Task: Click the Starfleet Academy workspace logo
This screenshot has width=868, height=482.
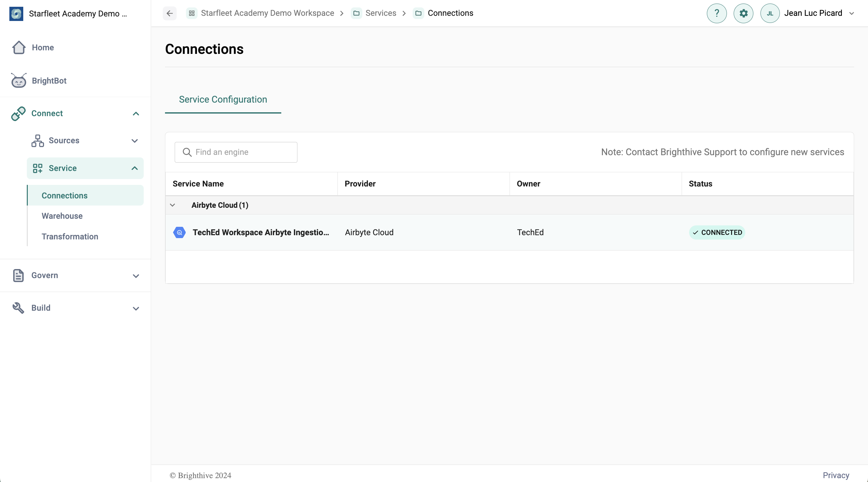Action: pos(16,14)
